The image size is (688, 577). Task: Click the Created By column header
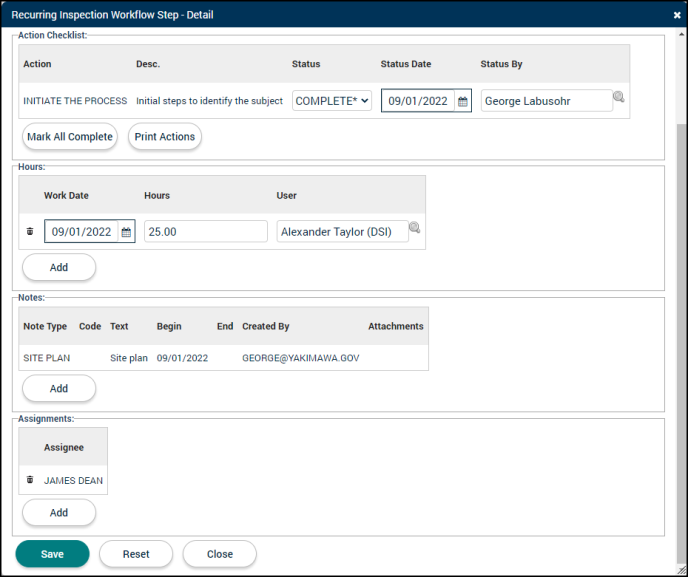265,326
